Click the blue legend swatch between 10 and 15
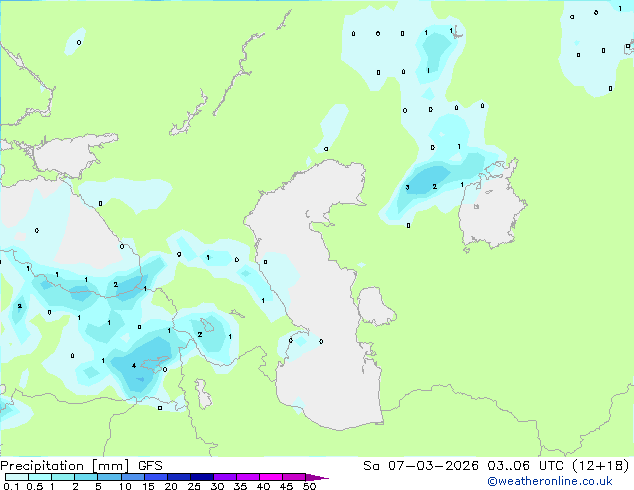Screen dimensions: 634x490 point(132,477)
